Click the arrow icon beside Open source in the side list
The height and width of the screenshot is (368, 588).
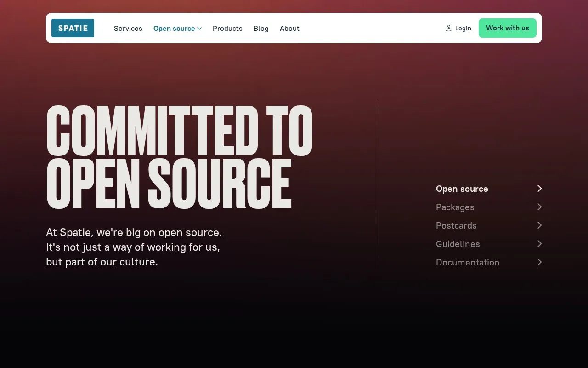(539, 189)
